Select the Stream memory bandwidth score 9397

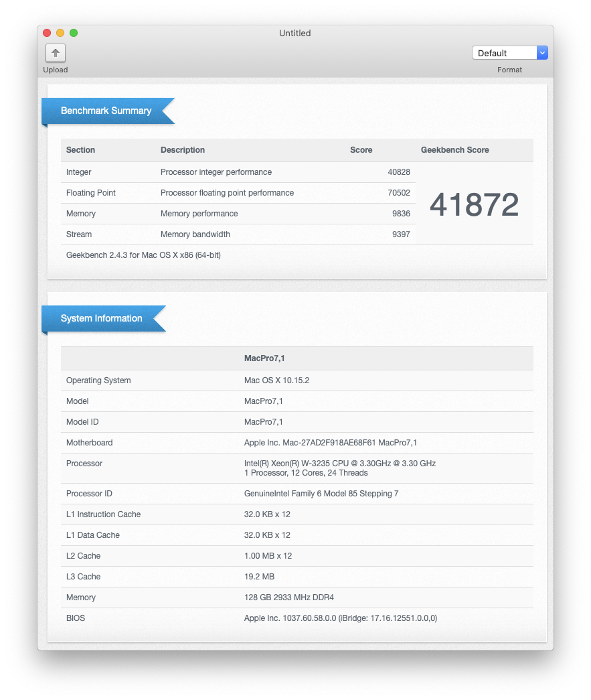pos(401,234)
